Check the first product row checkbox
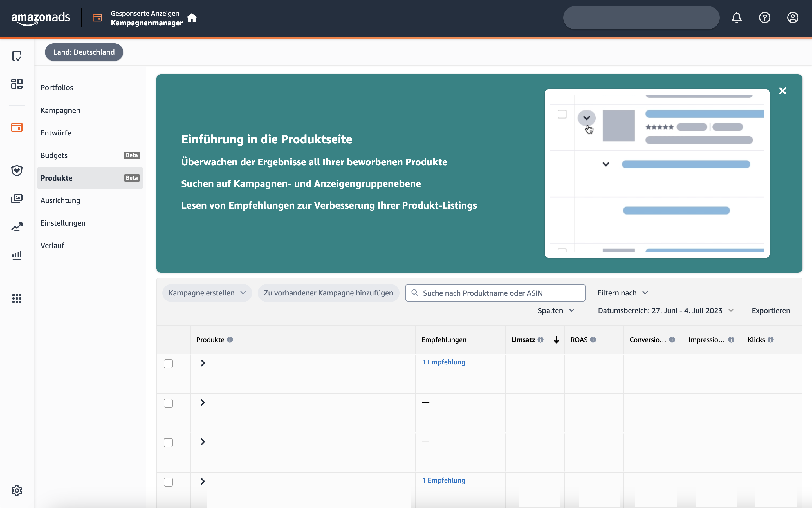This screenshot has height=508, width=812. (168, 364)
